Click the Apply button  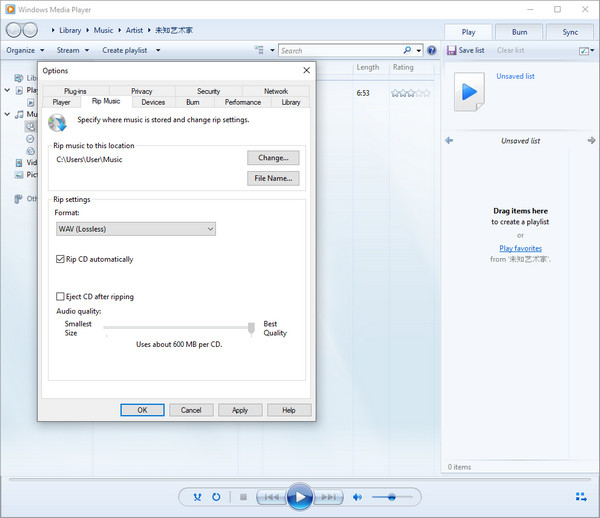[x=240, y=410]
